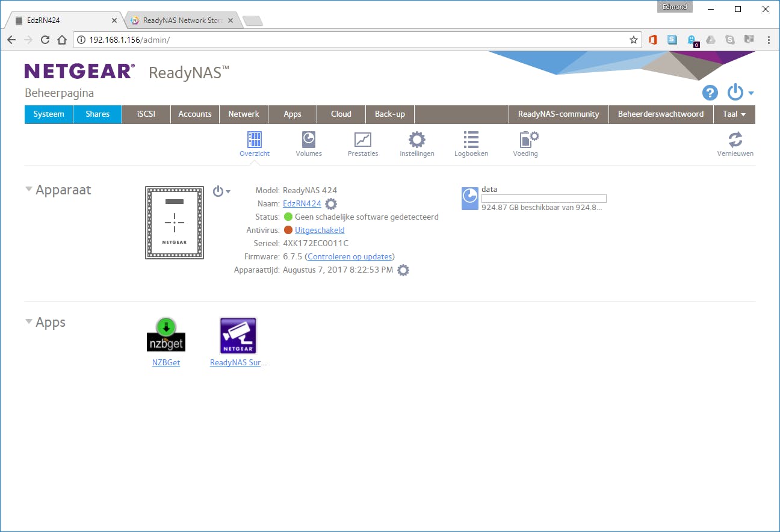Click the EdzRN424 device name link
Viewport: 780px width, 532px height.
pyautogui.click(x=302, y=204)
